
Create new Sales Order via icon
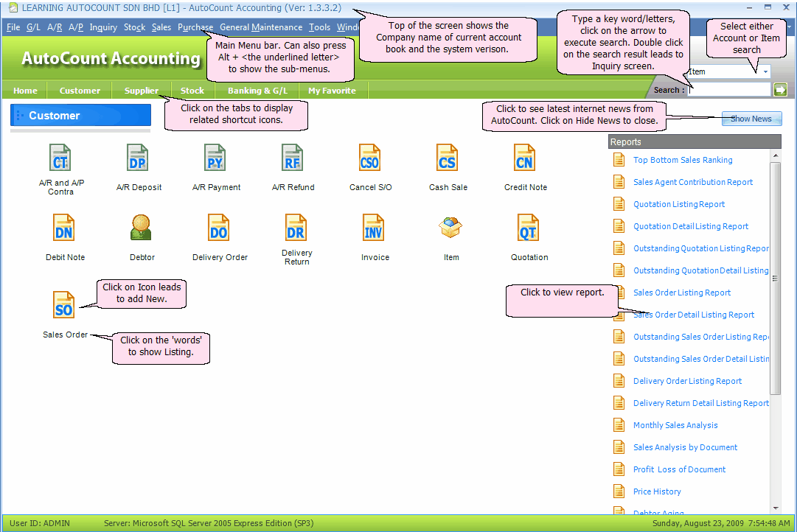[x=64, y=305]
